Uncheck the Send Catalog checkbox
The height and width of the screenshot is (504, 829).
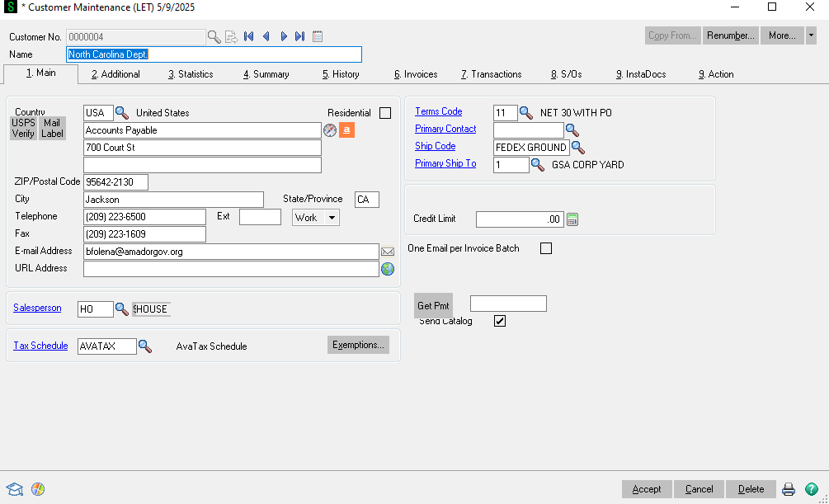tap(500, 321)
